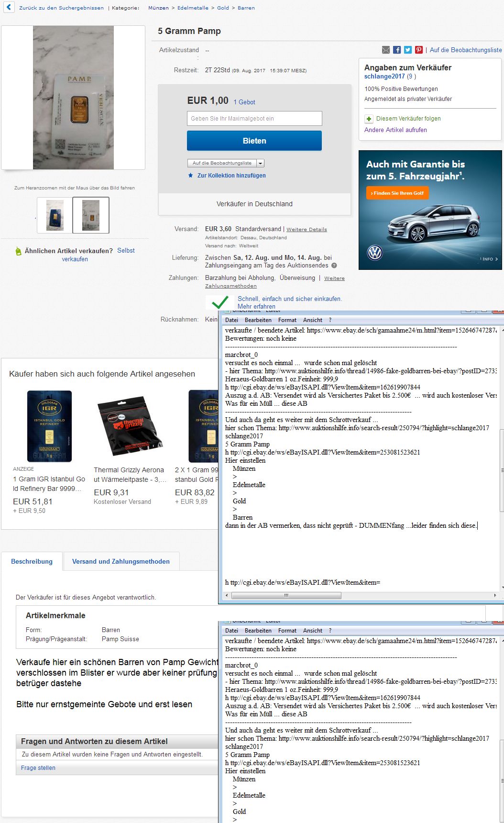Image resolution: width=504 pixels, height=823 pixels.
Task: Open Ansicht menu in upper Editor window
Action: pos(313,320)
